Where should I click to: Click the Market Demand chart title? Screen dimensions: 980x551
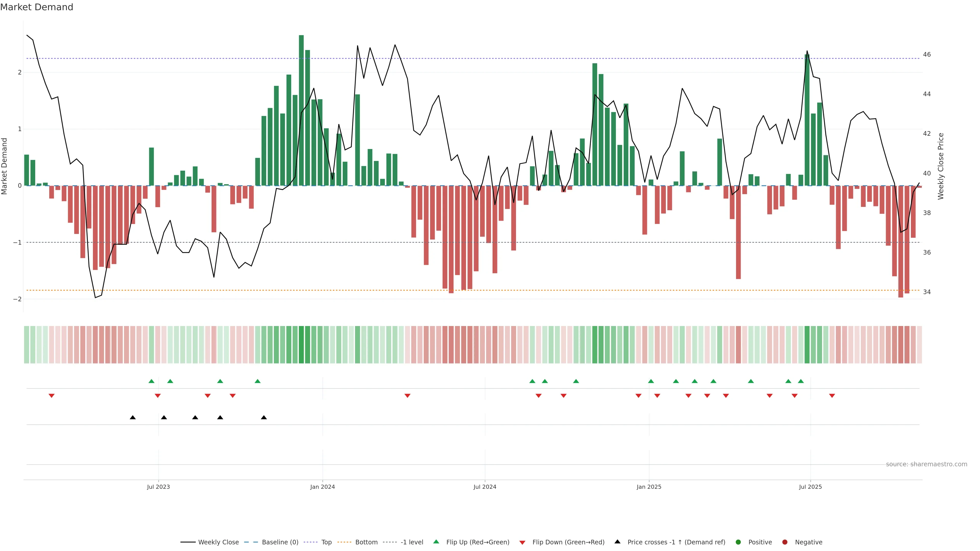point(36,7)
